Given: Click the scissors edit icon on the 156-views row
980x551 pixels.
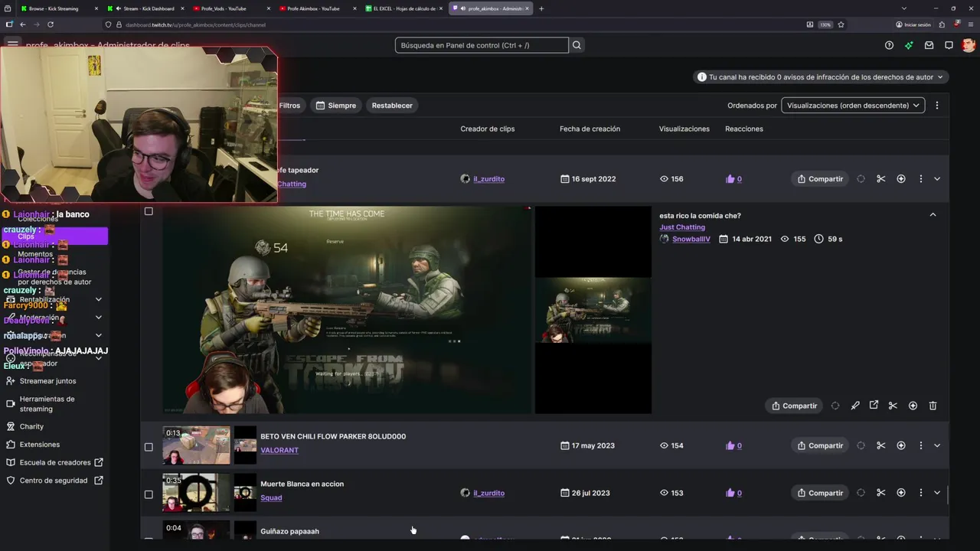Looking at the screenshot, I should [x=880, y=179].
